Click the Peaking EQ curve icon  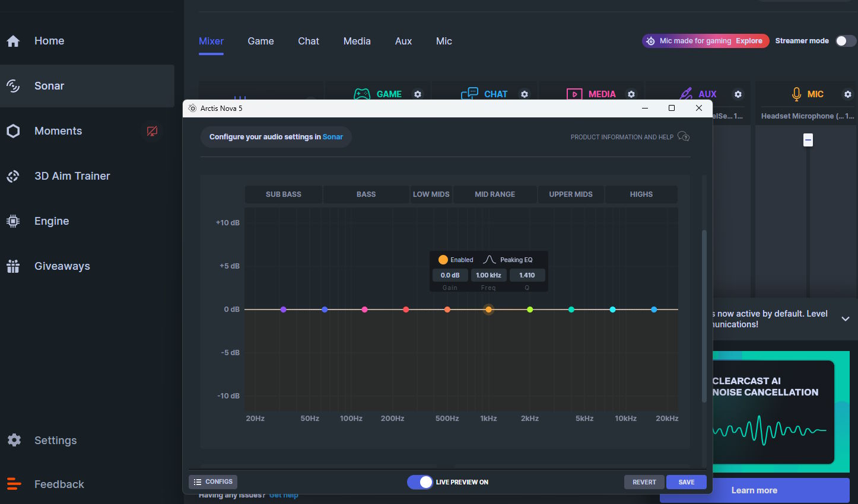490,260
